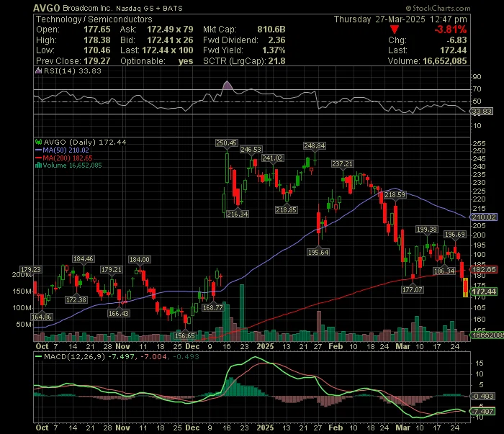Click the Ask 172.49 x 79 value
This screenshot has width=504, height=434.
point(170,30)
